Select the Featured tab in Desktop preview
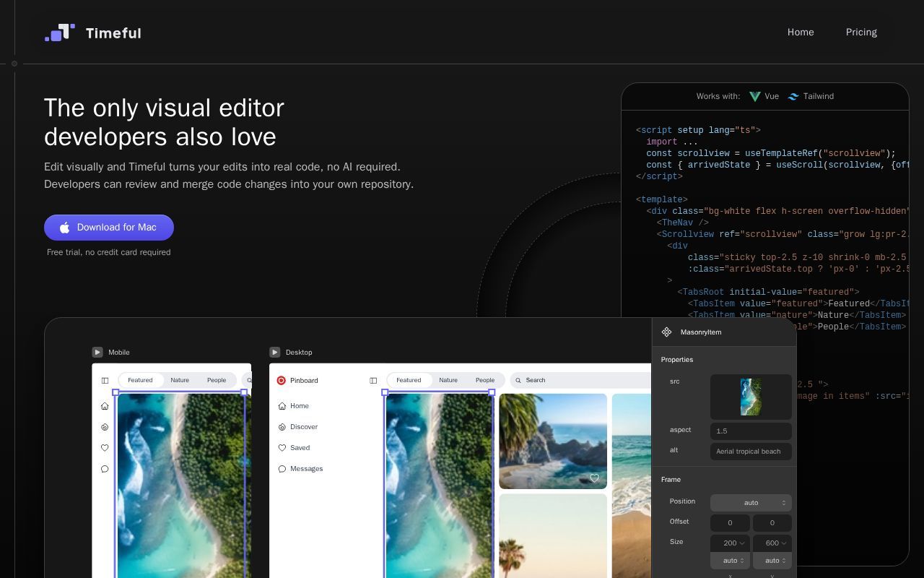 pos(409,380)
